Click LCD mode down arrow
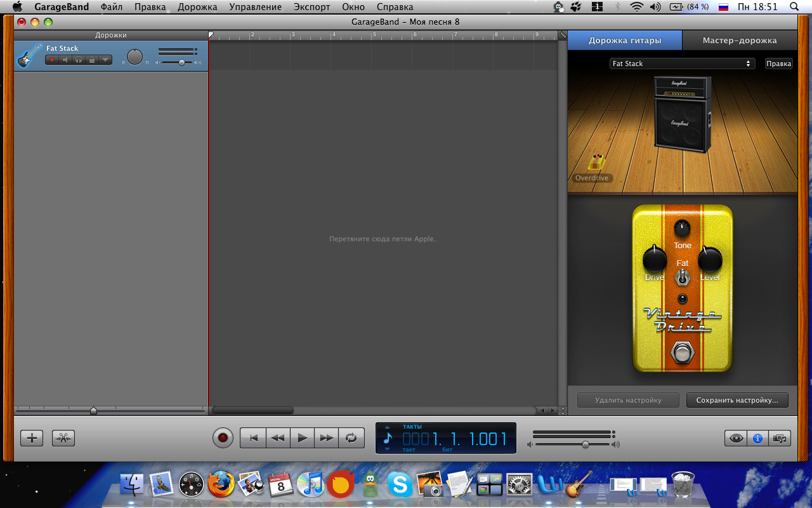 tap(388, 450)
